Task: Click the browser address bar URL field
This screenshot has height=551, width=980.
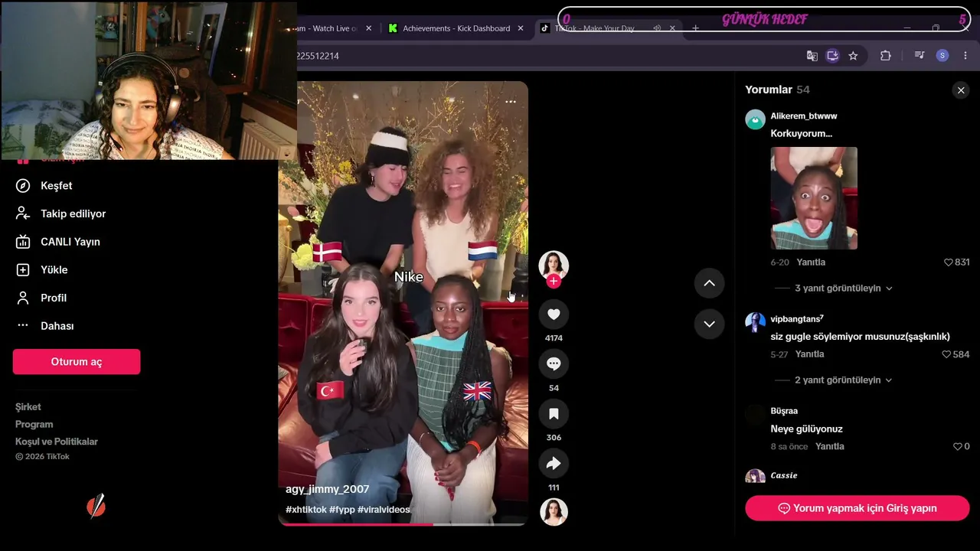Action: pyautogui.click(x=547, y=56)
